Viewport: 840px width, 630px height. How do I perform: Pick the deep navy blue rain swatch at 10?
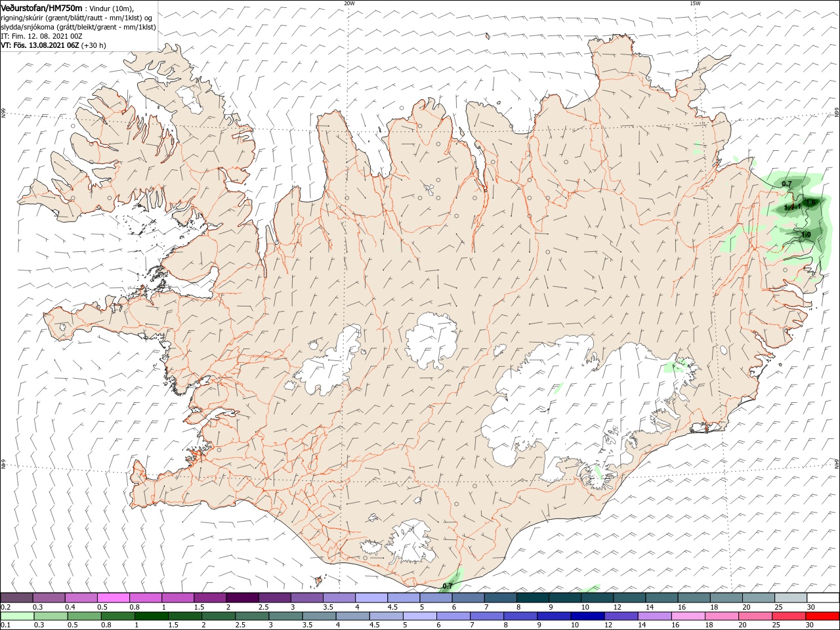(x=587, y=616)
